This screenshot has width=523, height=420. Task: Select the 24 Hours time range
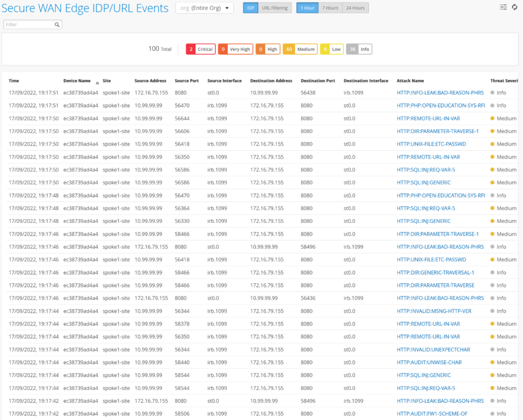tap(355, 8)
